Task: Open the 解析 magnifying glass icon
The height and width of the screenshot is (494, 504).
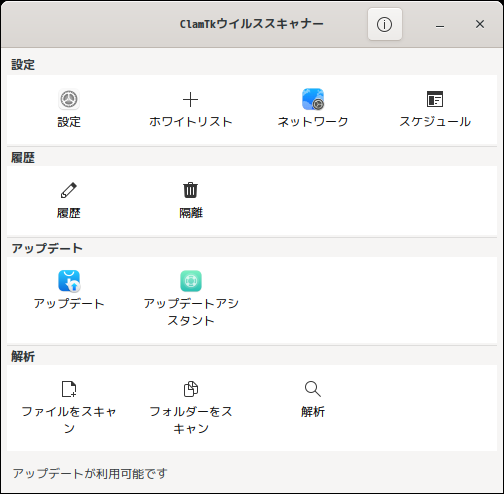Action: click(313, 389)
